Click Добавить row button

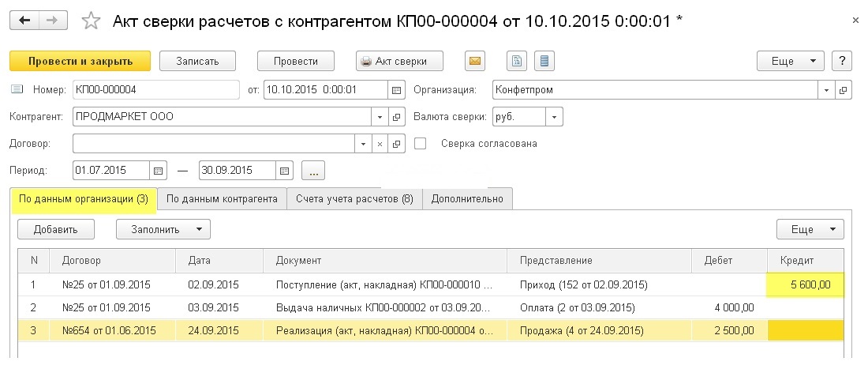[56, 229]
